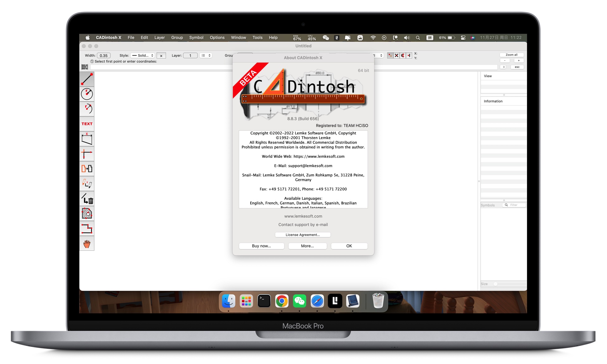Viewport: 607px width, 364px height.
Task: Click Contact support by e-mail link
Action: point(303,224)
